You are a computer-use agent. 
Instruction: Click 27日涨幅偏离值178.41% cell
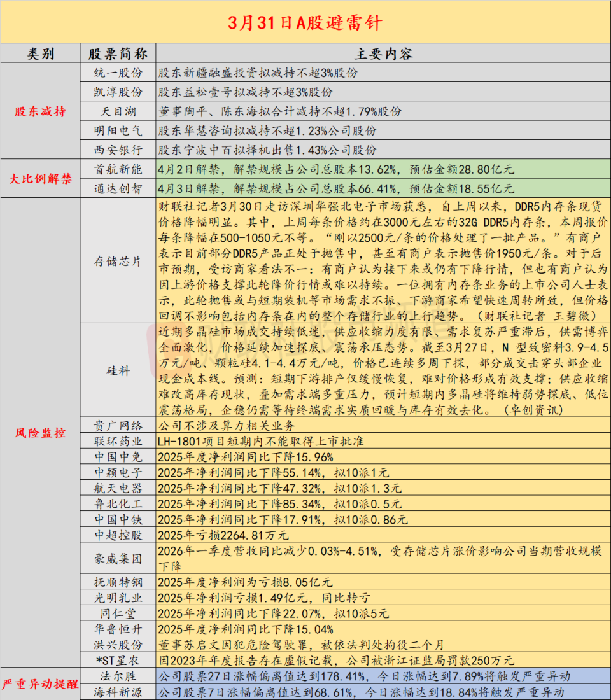click(383, 675)
